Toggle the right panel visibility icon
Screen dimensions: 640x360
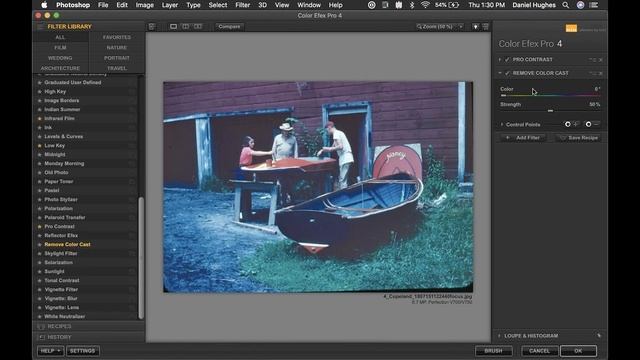click(x=486, y=27)
